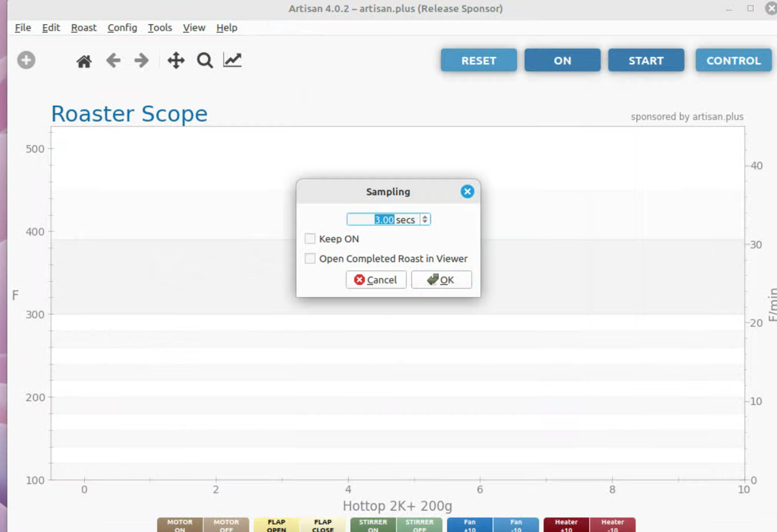
Task: Expand the Tools menu
Action: (x=160, y=28)
